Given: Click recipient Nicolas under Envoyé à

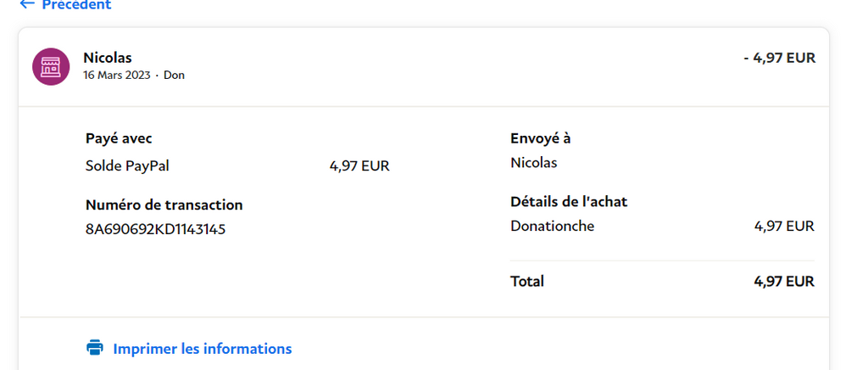Looking at the screenshot, I should coord(534,163).
